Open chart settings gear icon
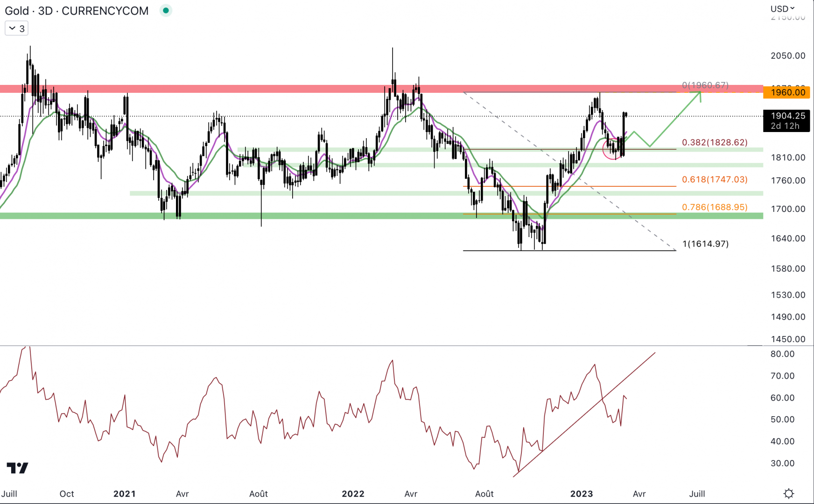The width and height of the screenshot is (814, 504). pyautogui.click(x=789, y=493)
